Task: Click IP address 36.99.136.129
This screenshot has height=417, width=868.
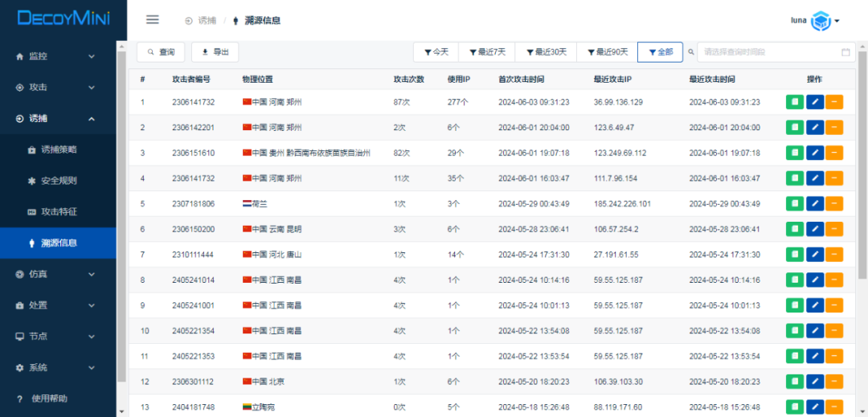Action: point(618,102)
